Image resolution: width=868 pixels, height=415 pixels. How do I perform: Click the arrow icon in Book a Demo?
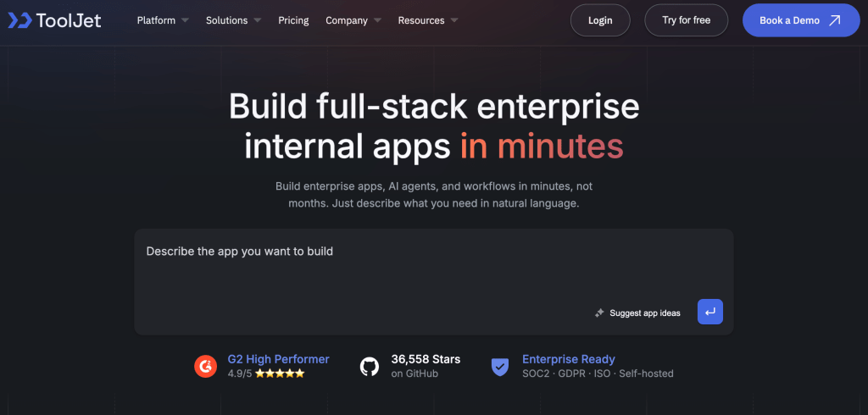[834, 20]
